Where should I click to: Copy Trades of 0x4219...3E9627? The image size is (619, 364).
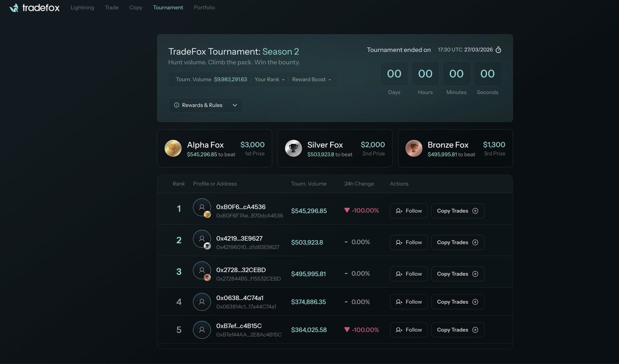click(458, 242)
